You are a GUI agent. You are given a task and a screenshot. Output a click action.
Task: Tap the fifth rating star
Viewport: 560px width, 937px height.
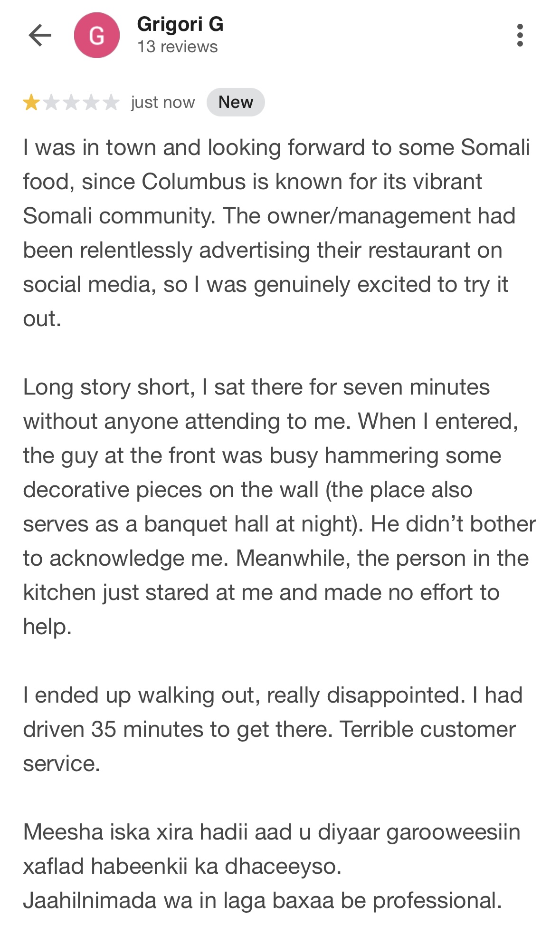click(x=111, y=102)
